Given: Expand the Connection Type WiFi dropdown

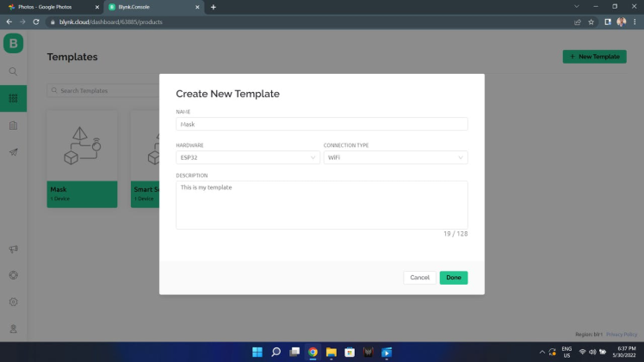Looking at the screenshot, I should pyautogui.click(x=395, y=157).
